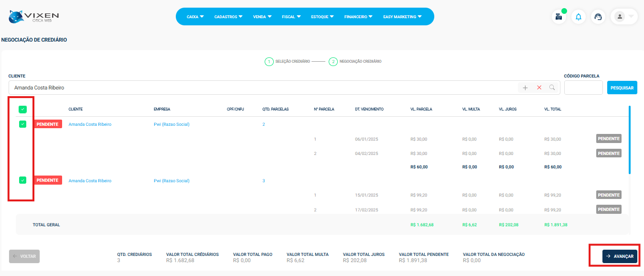Open the Caixa menu
The image size is (644, 276).
pyautogui.click(x=195, y=17)
